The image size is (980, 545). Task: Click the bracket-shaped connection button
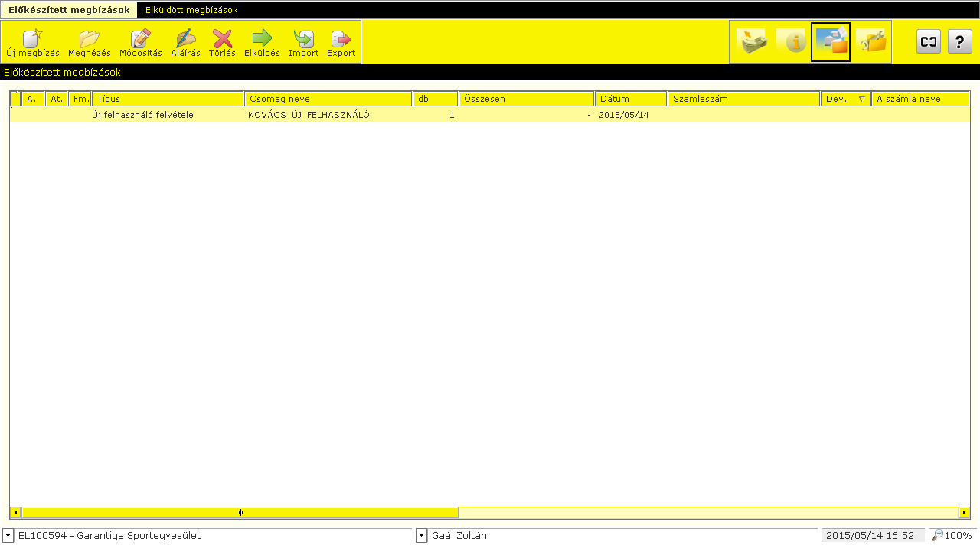click(929, 41)
